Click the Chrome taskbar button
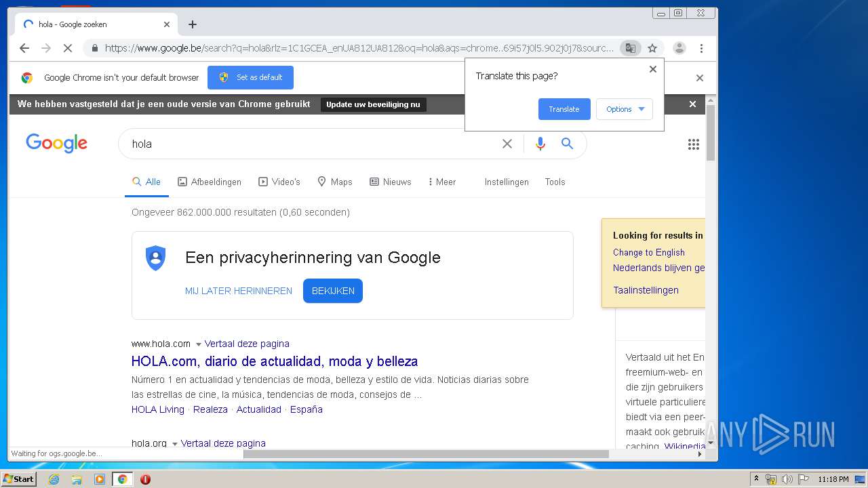Viewport: 868px width, 488px height. coord(123,479)
